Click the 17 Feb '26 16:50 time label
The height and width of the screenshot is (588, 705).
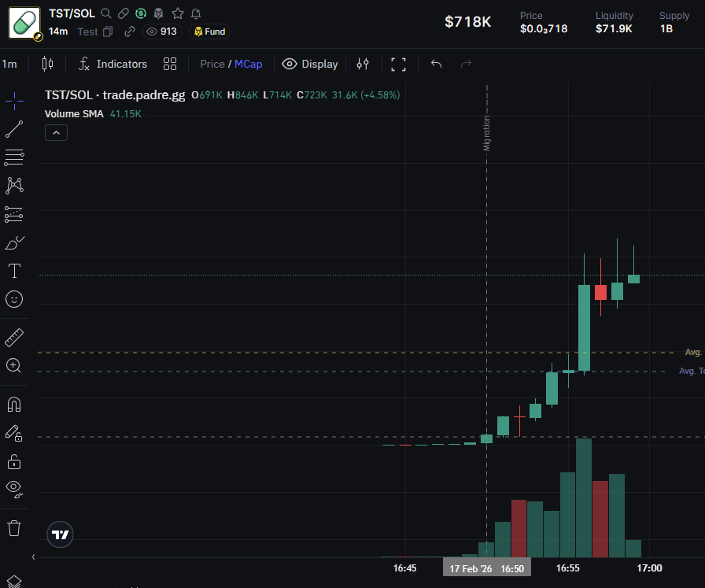tap(487, 568)
